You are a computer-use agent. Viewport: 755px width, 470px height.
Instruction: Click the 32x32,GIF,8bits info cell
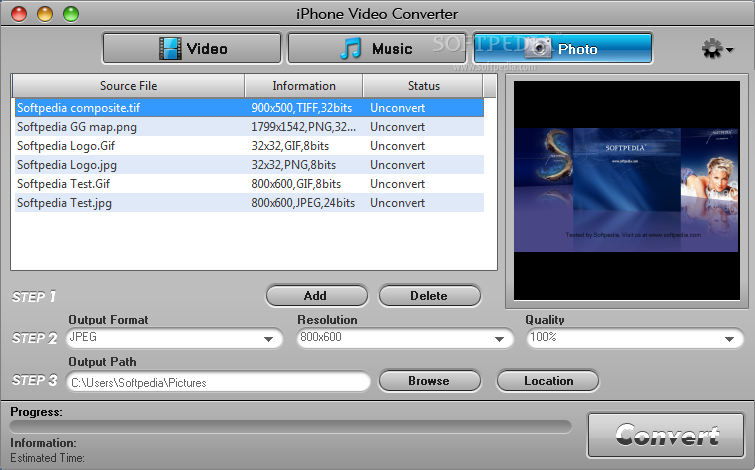[x=290, y=146]
